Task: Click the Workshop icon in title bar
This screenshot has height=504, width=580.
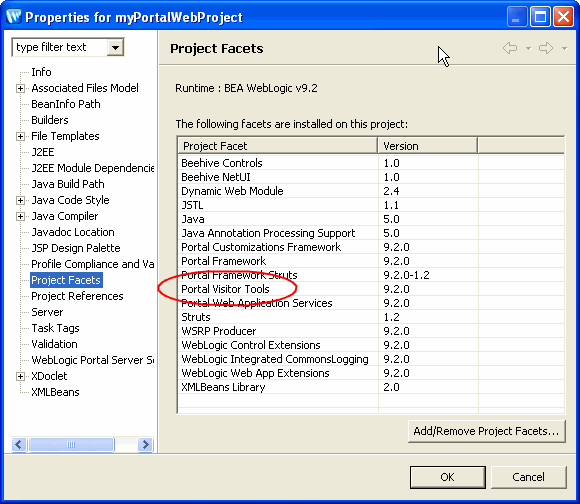Action: [14, 17]
